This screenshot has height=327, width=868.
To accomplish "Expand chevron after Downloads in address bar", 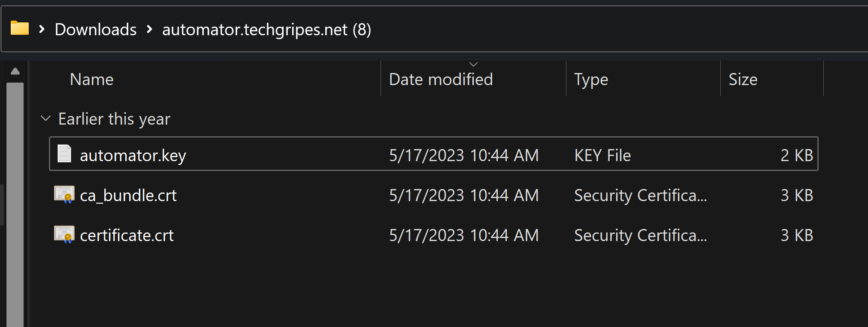I will pyautogui.click(x=149, y=29).
